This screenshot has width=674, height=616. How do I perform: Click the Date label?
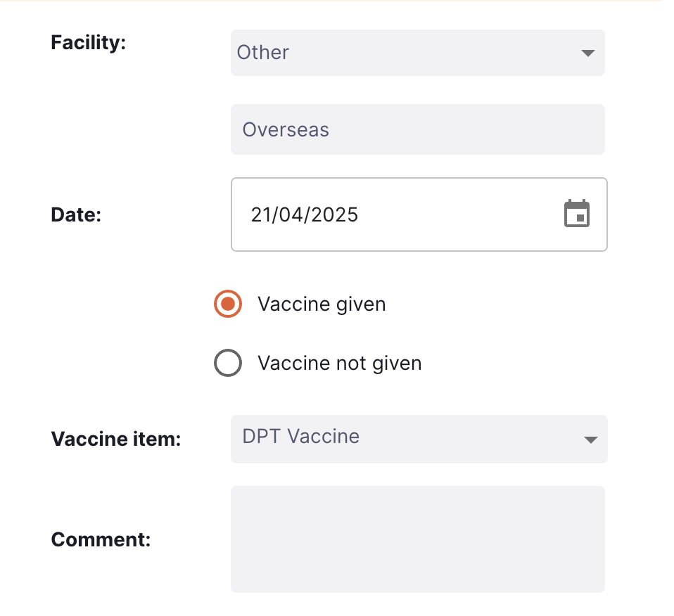75,214
